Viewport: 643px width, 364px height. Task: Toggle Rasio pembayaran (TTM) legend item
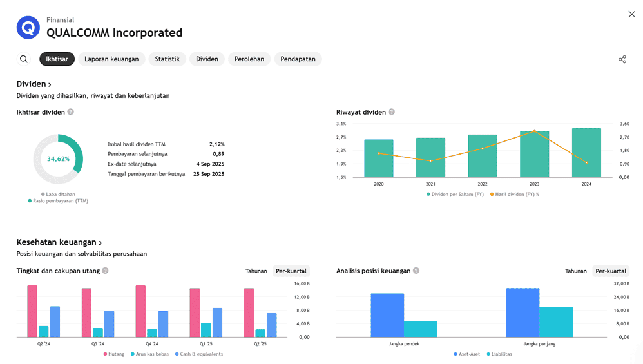pyautogui.click(x=58, y=201)
